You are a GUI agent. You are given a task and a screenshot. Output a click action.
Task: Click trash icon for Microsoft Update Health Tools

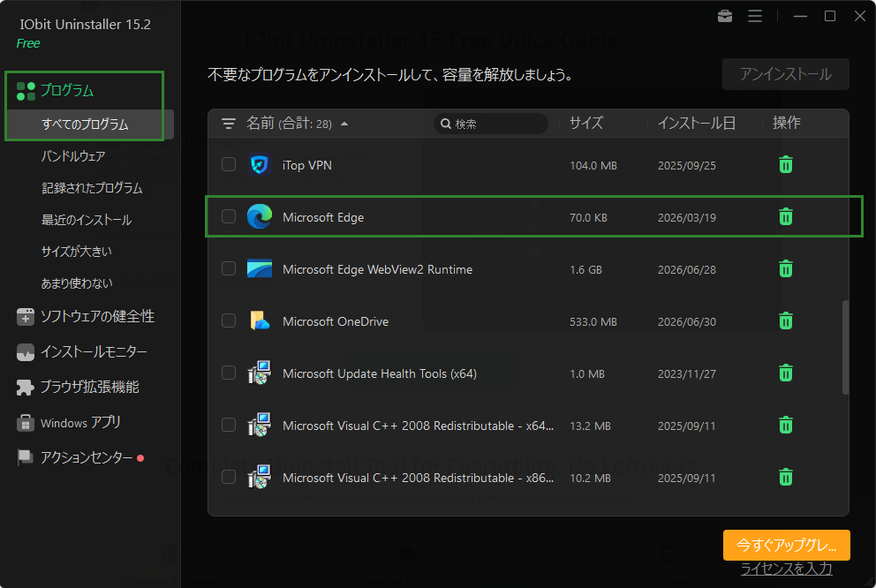[x=786, y=373]
